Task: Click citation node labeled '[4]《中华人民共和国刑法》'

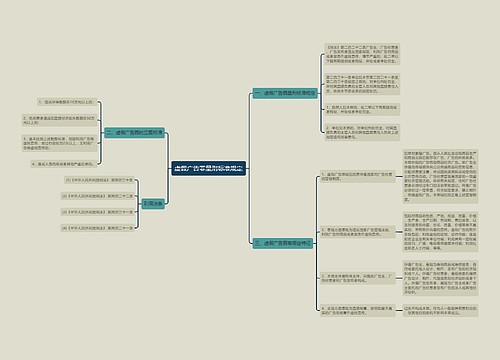Action: coord(98,228)
